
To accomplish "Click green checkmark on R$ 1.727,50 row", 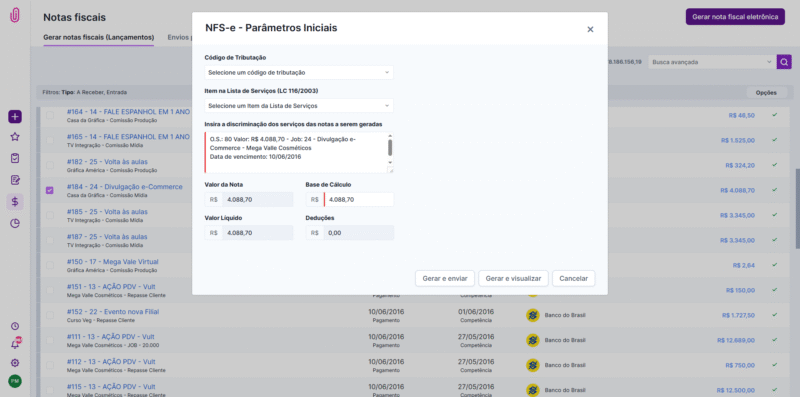I will tap(774, 315).
